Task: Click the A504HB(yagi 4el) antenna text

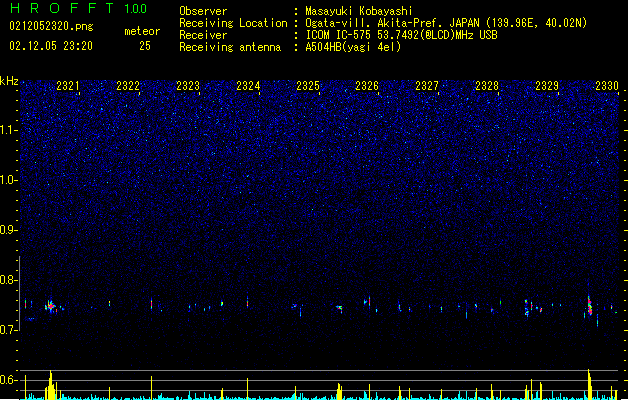Action: coord(353,47)
